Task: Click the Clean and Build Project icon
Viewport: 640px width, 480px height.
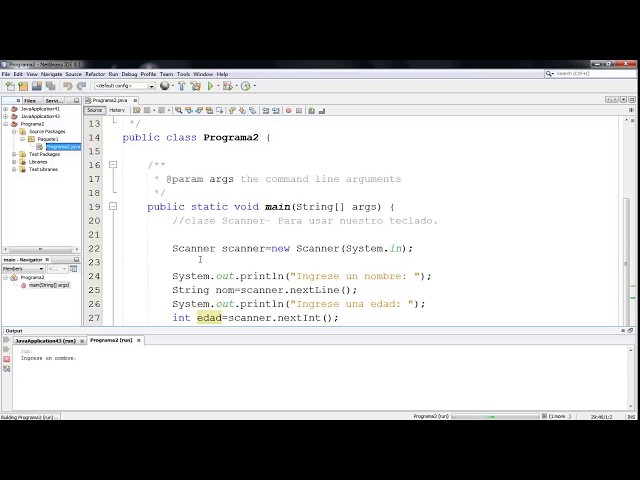Action: coord(196,86)
